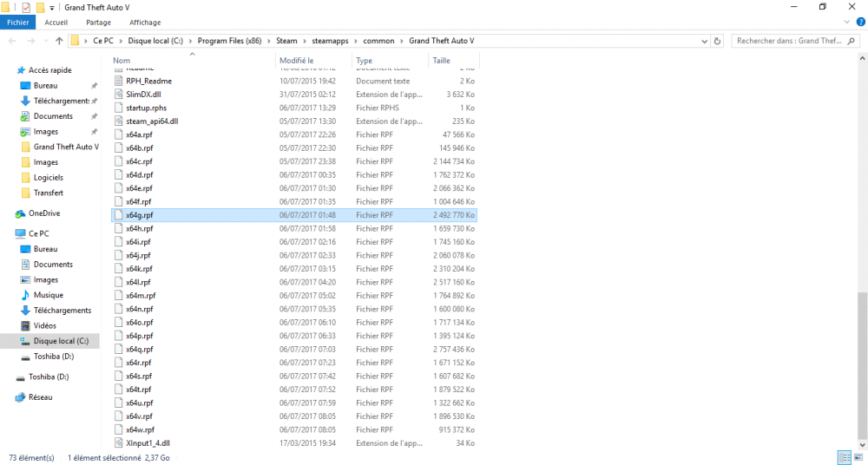Click the steamapps breadcrumb segment
Viewport: 868px width, 465px height.
point(330,41)
